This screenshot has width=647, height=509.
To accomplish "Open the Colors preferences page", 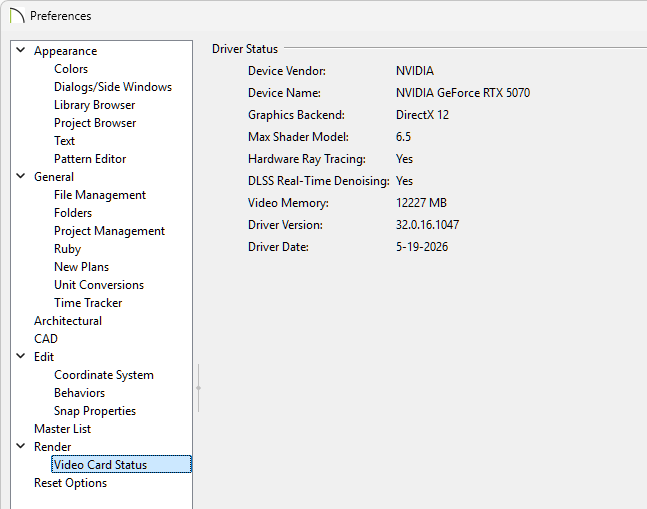I will [71, 69].
